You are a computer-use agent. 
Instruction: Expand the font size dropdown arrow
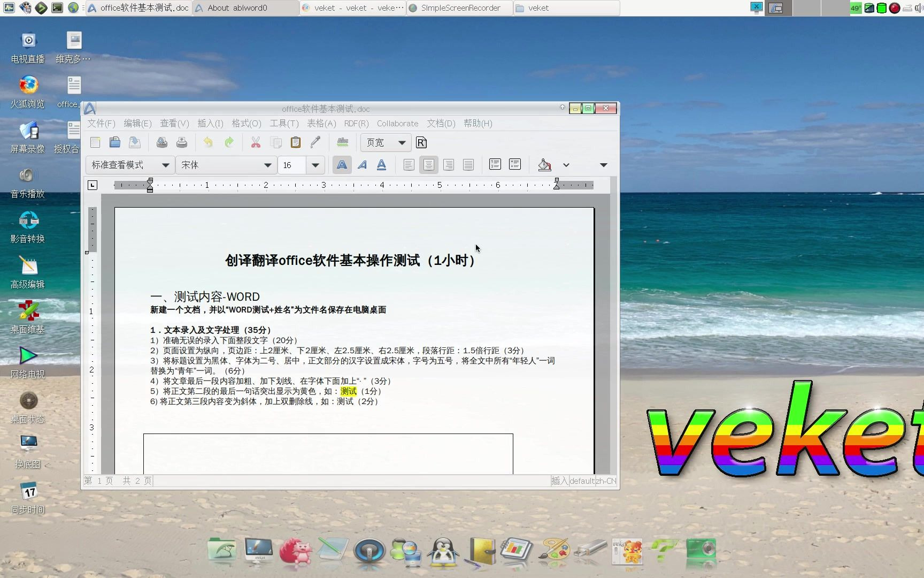[315, 165]
